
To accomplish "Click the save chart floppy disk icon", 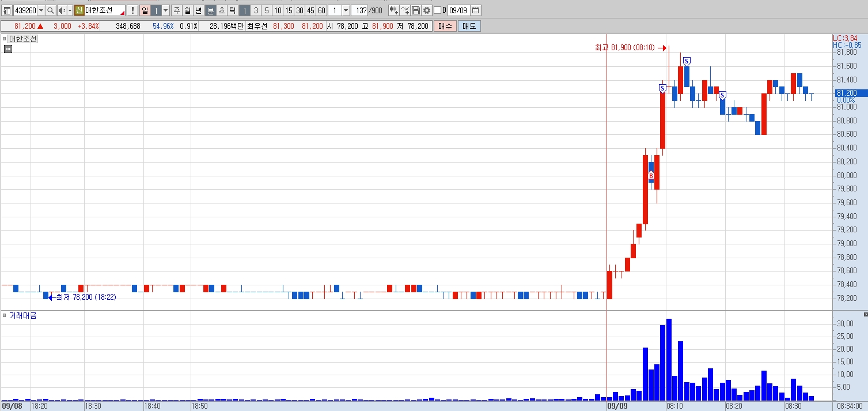I will (x=416, y=10).
